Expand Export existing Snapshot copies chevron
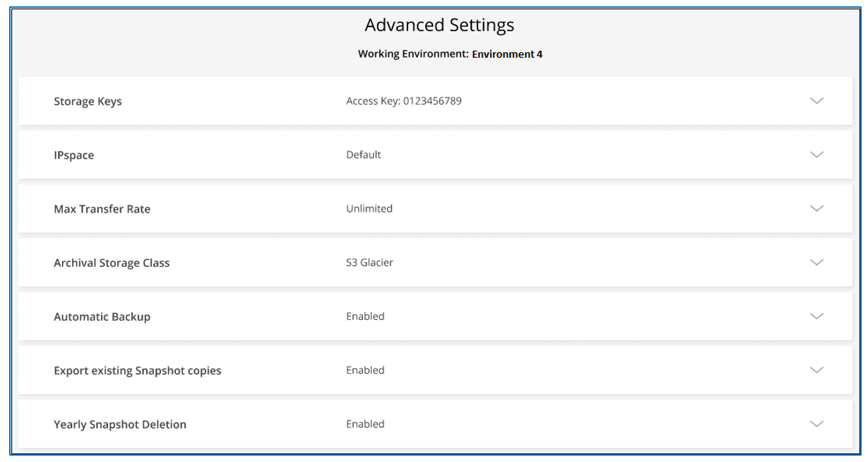868x462 pixels. (816, 370)
